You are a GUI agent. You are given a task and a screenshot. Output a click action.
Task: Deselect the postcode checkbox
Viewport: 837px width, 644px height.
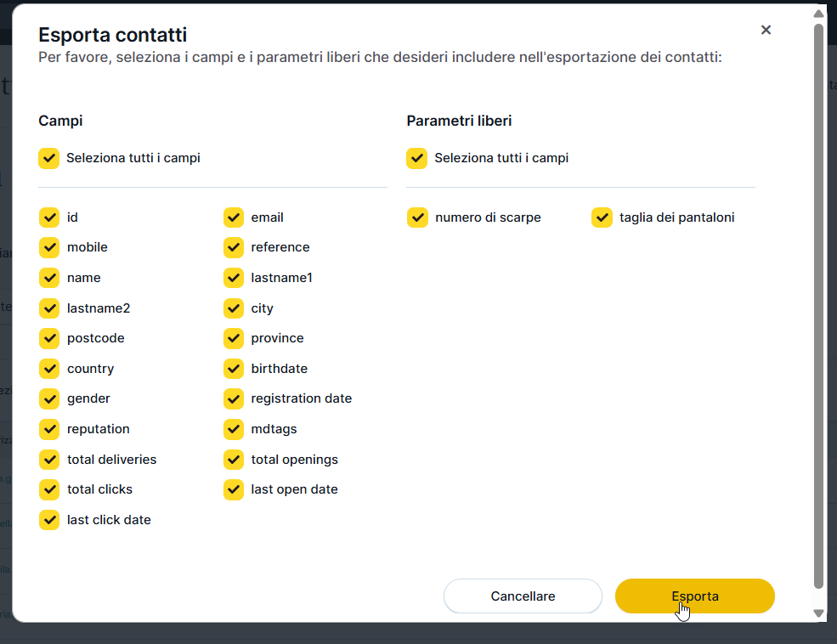(49, 338)
